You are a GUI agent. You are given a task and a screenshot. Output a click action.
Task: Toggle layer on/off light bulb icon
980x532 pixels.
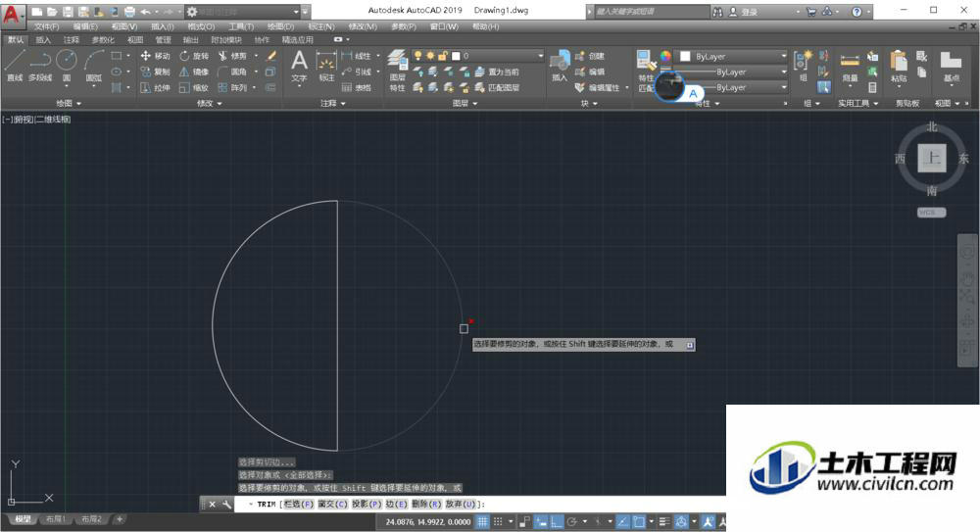point(418,56)
